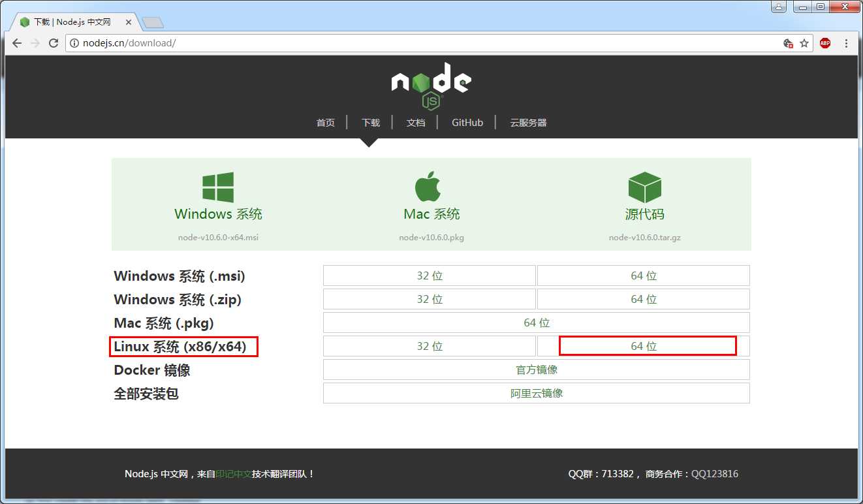The width and height of the screenshot is (863, 504).
Task: Open 文档 in the navigation menu
Action: [x=415, y=122]
